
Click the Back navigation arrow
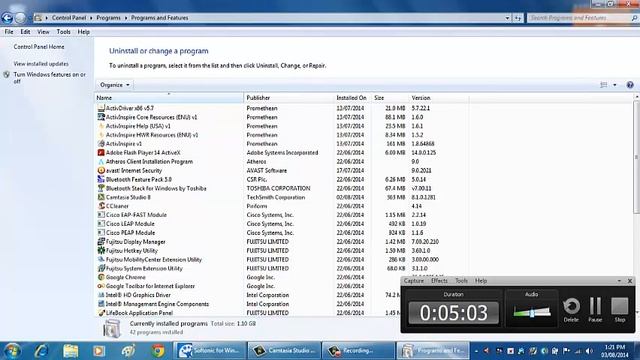[7, 18]
